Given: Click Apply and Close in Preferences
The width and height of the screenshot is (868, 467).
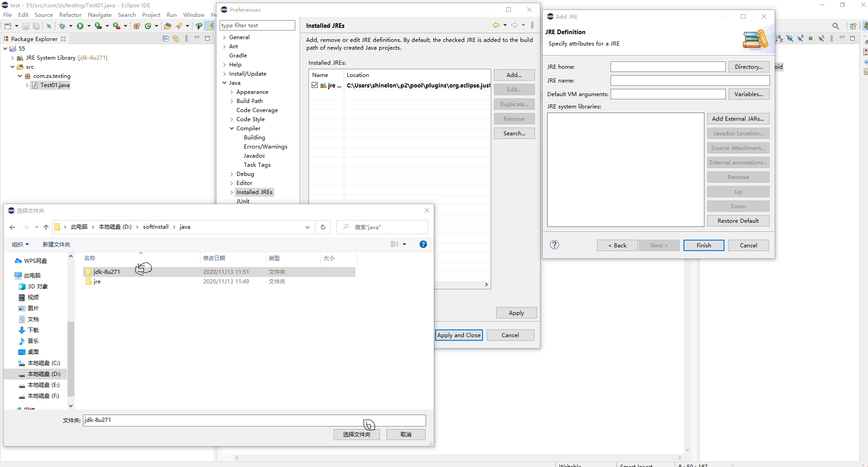Looking at the screenshot, I should (459, 335).
